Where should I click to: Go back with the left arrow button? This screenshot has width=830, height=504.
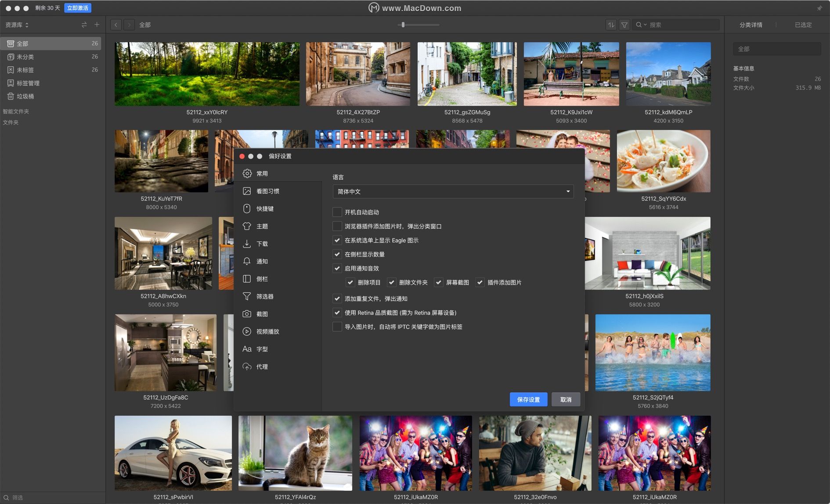coord(116,25)
